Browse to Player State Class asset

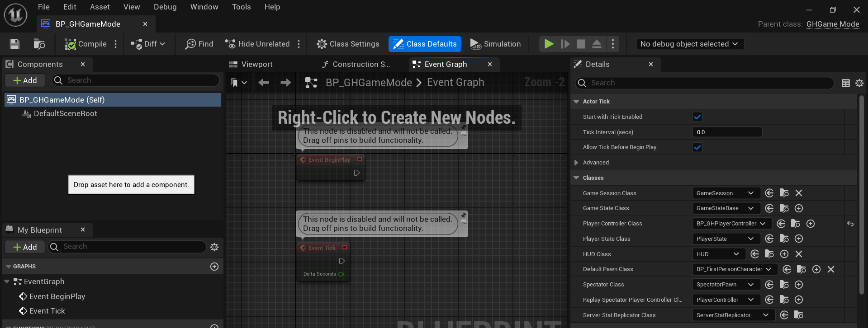tap(784, 239)
